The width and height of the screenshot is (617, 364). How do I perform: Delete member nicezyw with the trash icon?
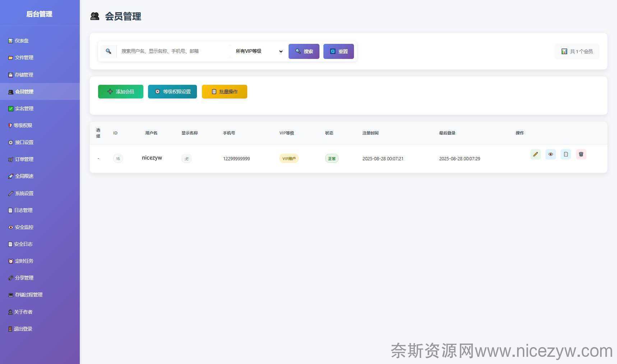coord(581,155)
